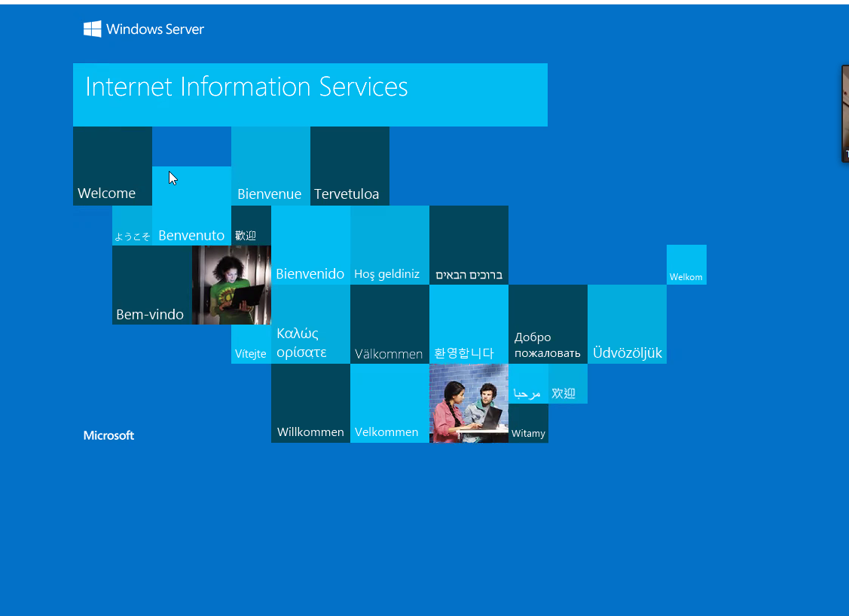Click the Willkommen tile
This screenshot has width=849, height=616.
coord(310,403)
